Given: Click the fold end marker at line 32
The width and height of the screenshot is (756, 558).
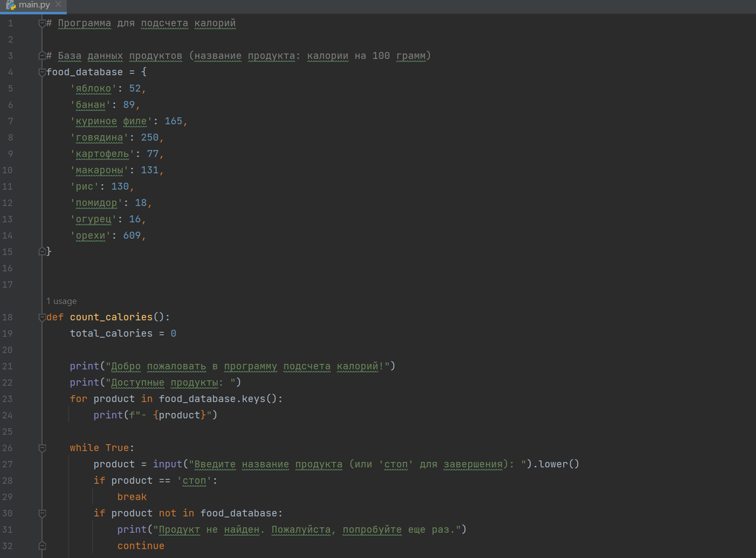Looking at the screenshot, I should pos(42,545).
